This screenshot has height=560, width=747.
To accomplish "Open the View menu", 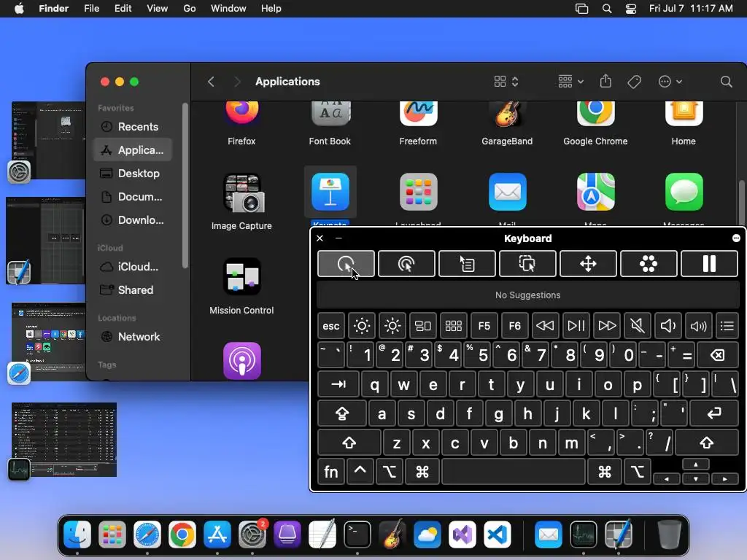I will point(158,9).
